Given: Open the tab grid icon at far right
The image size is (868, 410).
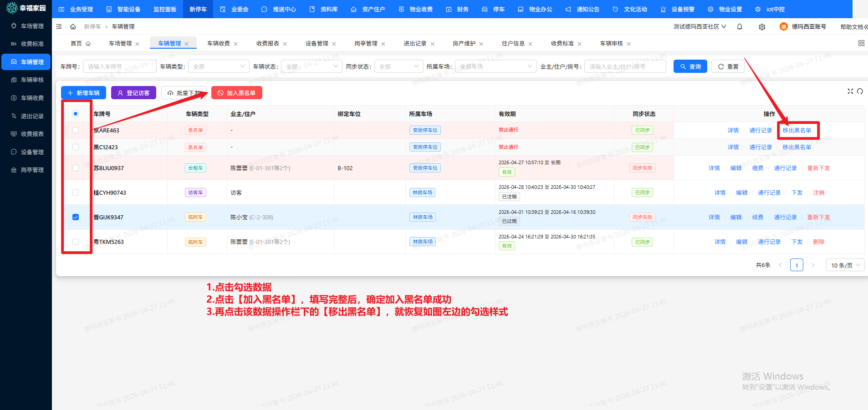Looking at the screenshot, I should (861, 43).
